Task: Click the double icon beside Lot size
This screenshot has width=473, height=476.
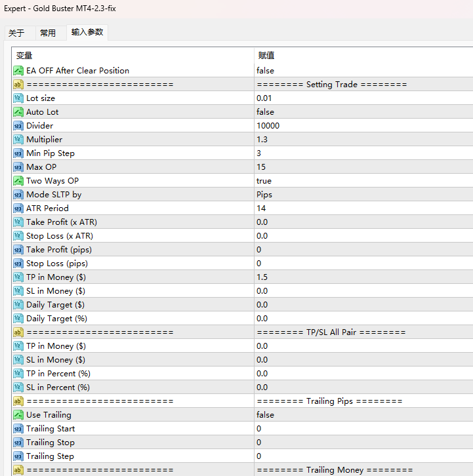Action: point(18,98)
